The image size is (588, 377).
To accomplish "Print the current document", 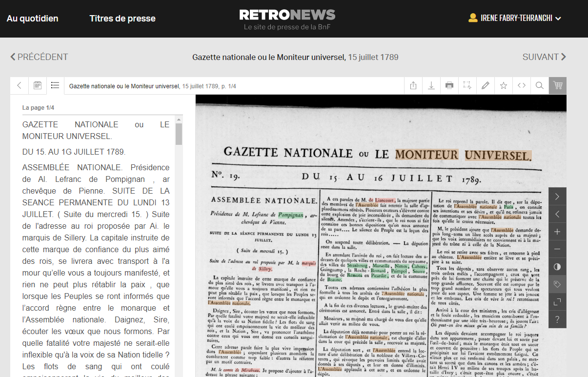I will tap(449, 85).
